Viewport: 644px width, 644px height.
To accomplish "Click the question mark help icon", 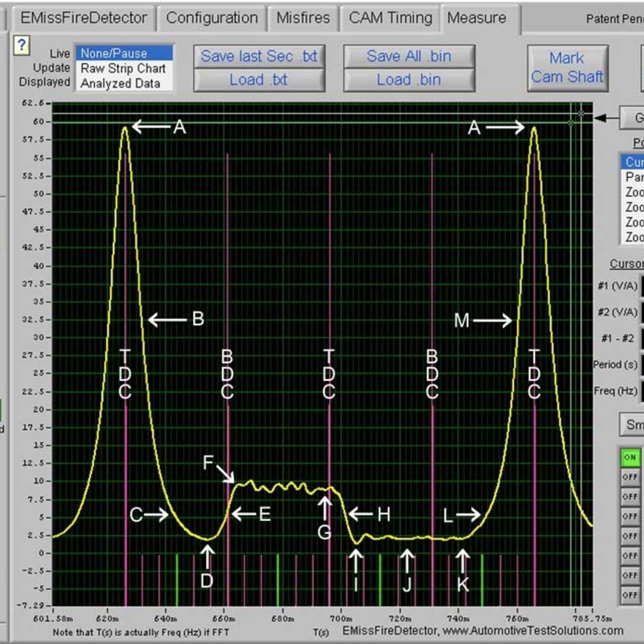I will coord(21,45).
